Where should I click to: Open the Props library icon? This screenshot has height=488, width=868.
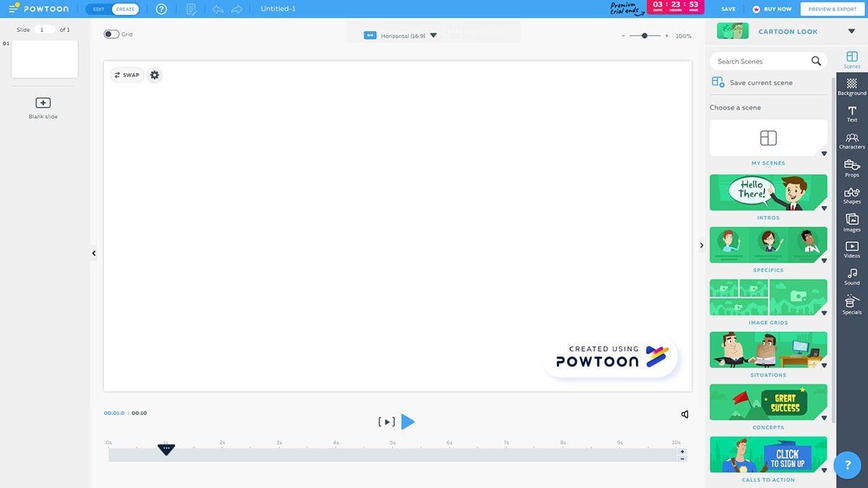coord(851,168)
